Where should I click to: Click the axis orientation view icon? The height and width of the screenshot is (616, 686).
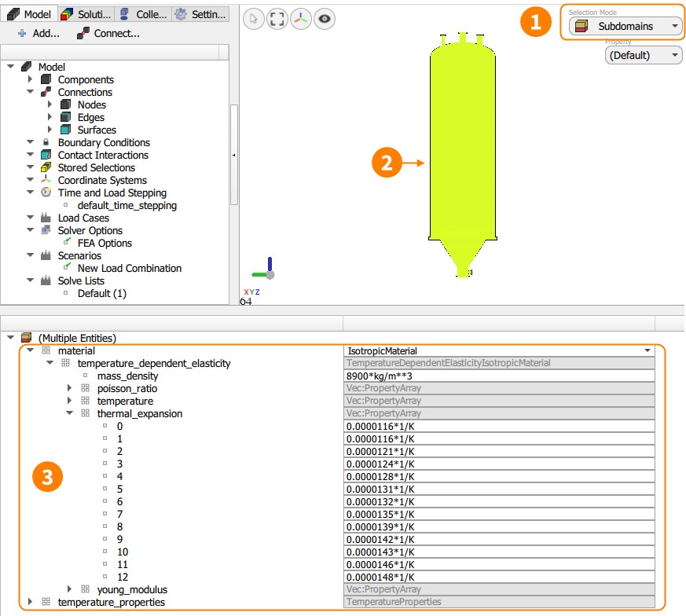[300, 19]
